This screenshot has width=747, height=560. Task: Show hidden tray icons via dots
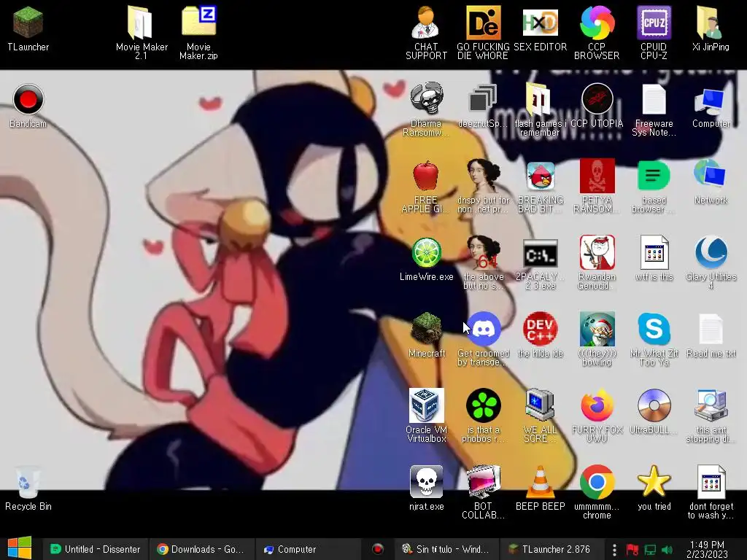[614, 550]
